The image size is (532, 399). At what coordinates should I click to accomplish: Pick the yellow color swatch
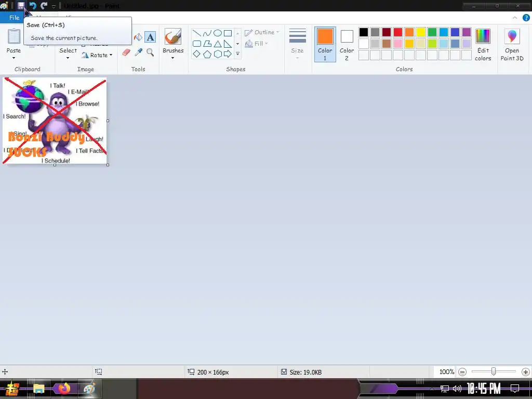(421, 32)
